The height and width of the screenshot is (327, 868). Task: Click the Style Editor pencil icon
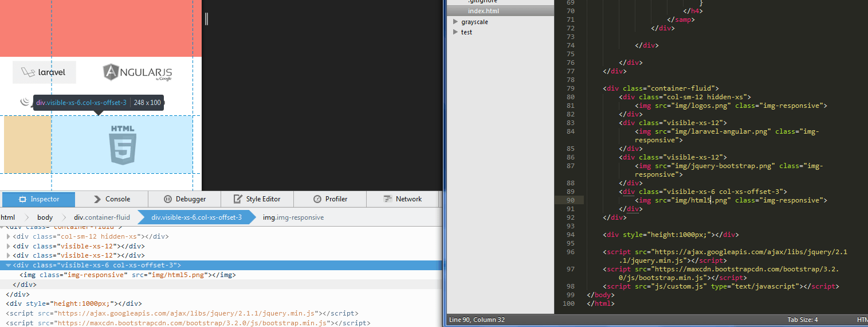(x=237, y=199)
